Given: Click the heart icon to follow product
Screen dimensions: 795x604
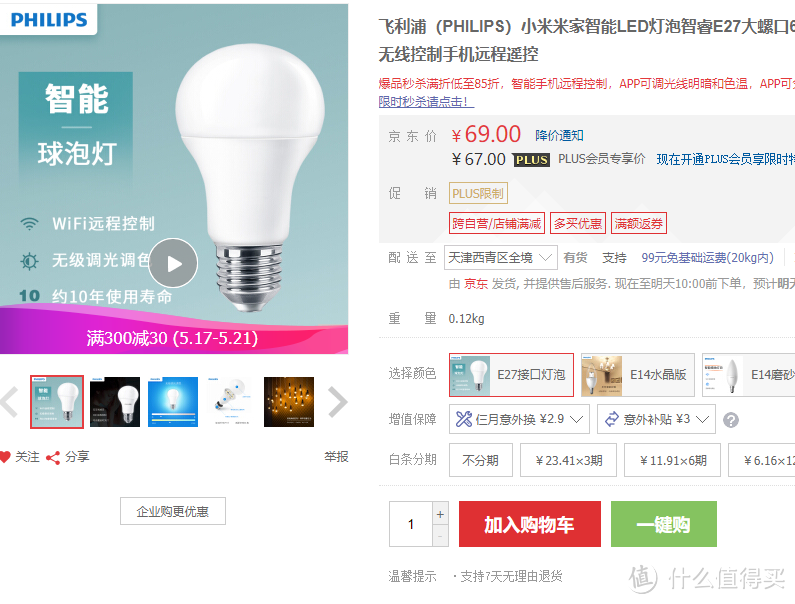Looking at the screenshot, I should pyautogui.click(x=5, y=457).
